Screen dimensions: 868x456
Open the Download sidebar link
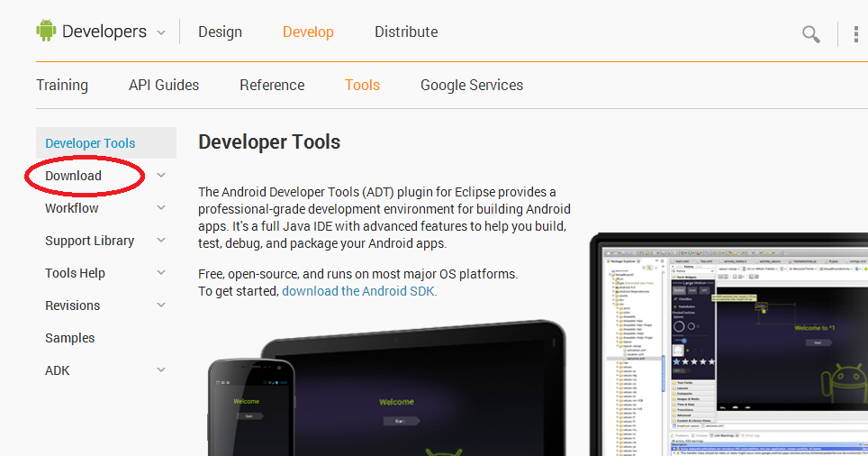click(x=73, y=176)
